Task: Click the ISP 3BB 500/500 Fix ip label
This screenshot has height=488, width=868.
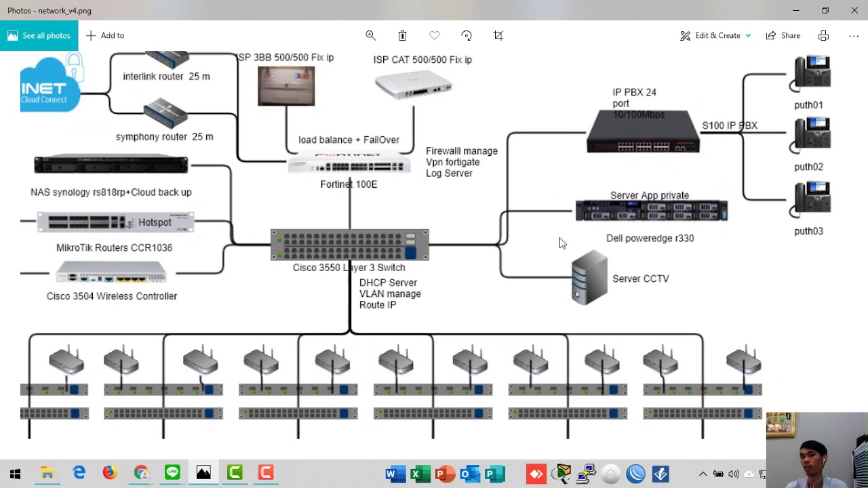Action: pyautogui.click(x=285, y=58)
